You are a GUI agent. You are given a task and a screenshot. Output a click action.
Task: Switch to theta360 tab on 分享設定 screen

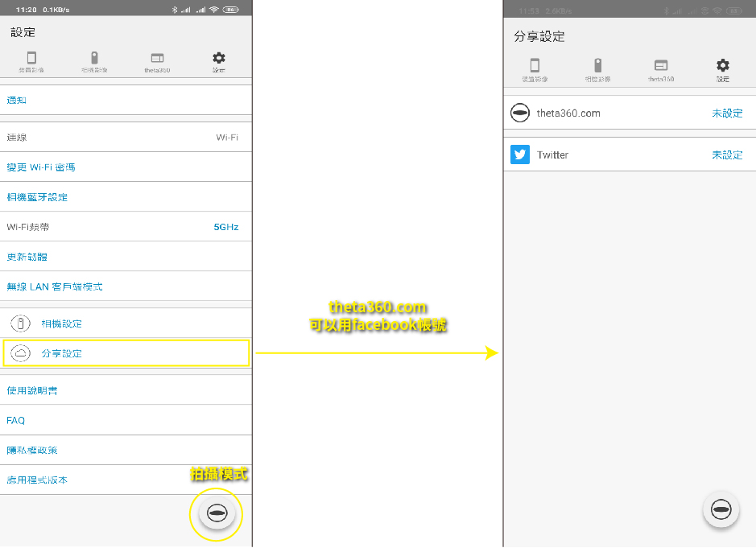pyautogui.click(x=661, y=70)
